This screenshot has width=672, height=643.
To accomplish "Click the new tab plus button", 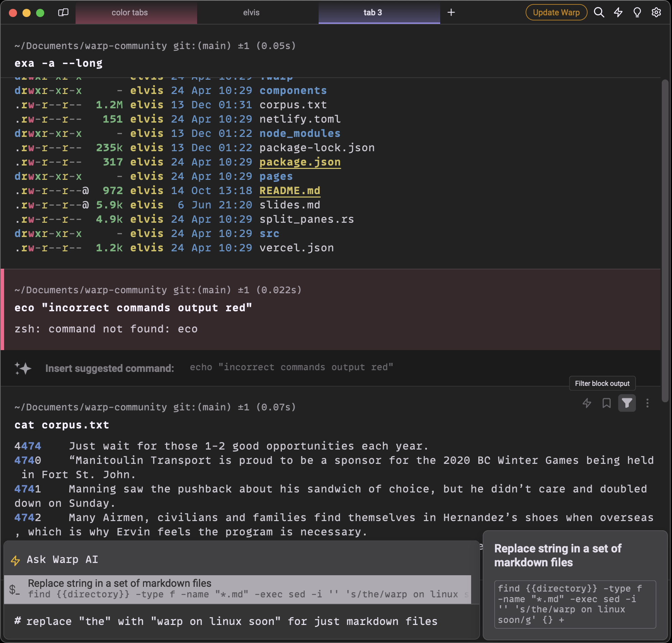I will [452, 12].
